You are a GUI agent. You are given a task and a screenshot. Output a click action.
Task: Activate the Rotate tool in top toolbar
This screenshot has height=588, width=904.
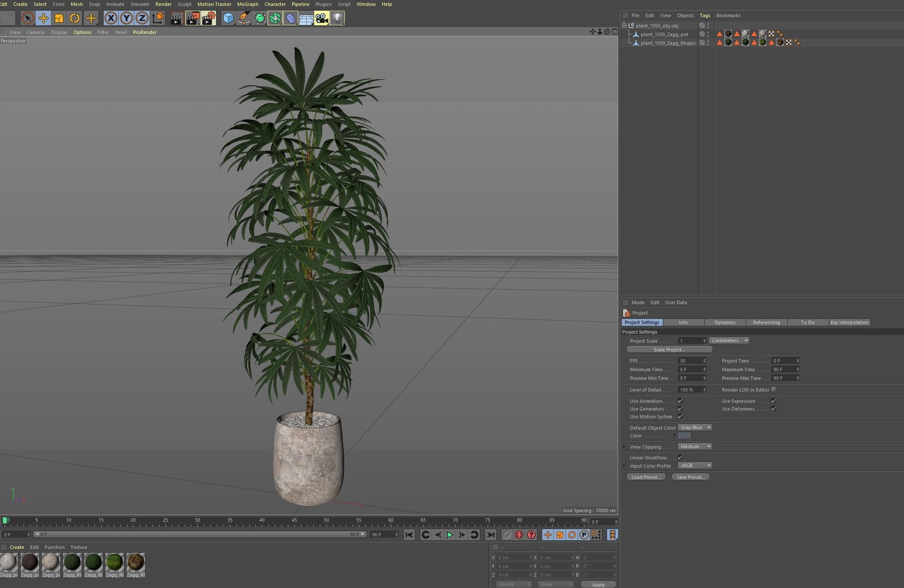pyautogui.click(x=75, y=18)
